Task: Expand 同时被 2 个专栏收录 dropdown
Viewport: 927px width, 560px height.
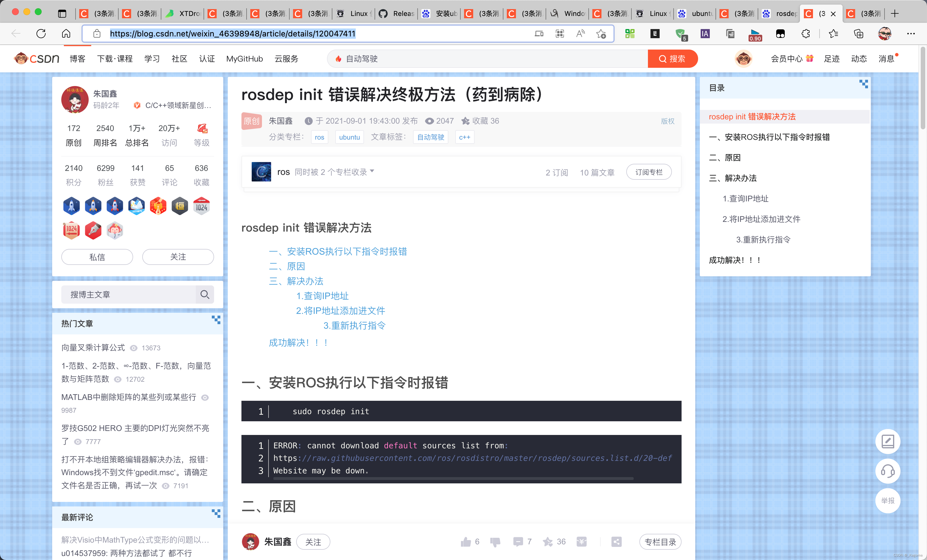Action: pos(334,172)
